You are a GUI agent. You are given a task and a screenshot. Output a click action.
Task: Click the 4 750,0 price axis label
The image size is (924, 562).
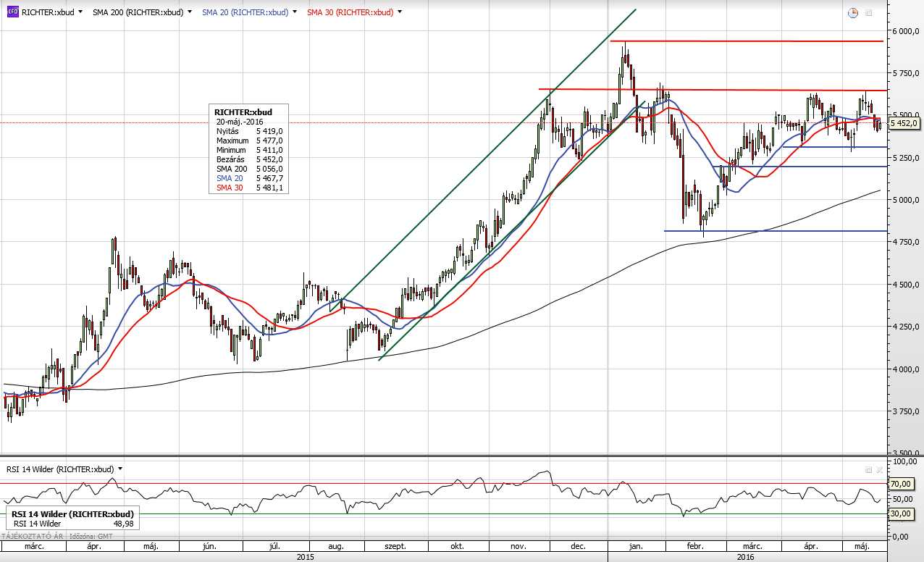click(x=906, y=243)
